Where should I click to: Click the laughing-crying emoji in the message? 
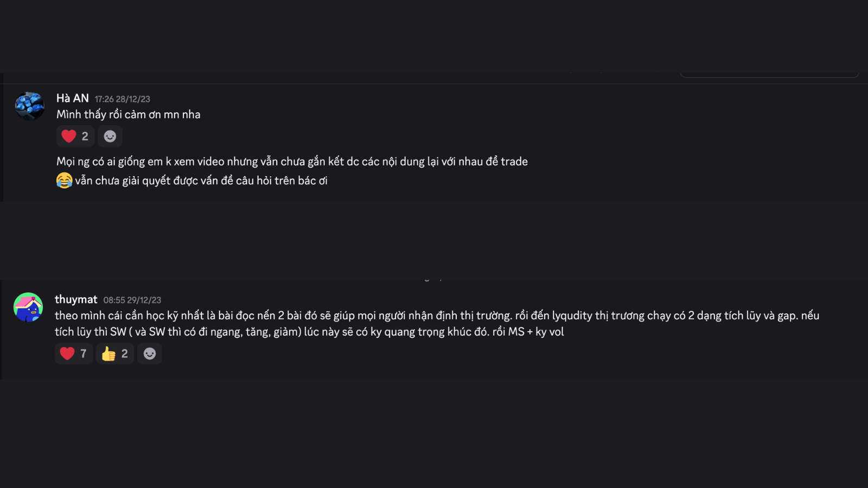(64, 180)
